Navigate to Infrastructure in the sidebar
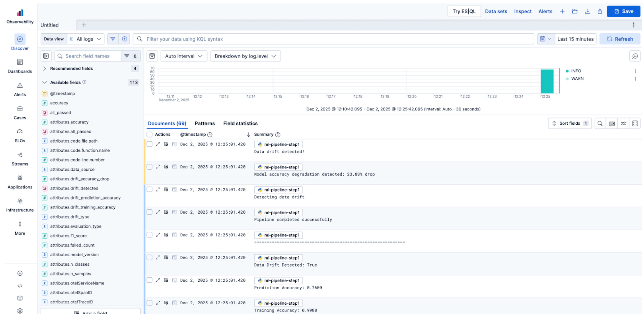Image resolution: width=644 pixels, height=318 pixels. 20,205
